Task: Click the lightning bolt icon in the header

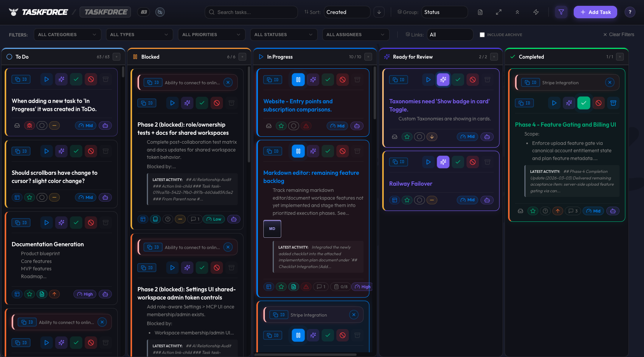Action: pyautogui.click(x=536, y=12)
